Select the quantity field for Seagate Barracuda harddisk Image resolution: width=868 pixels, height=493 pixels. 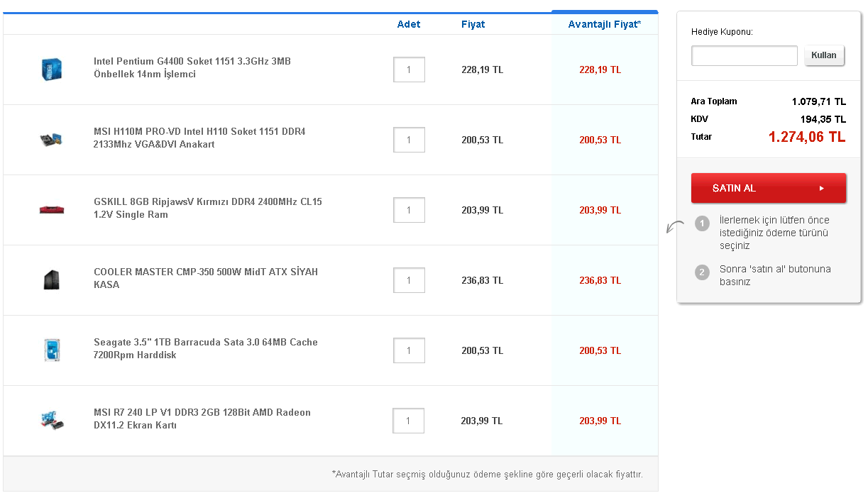409,350
